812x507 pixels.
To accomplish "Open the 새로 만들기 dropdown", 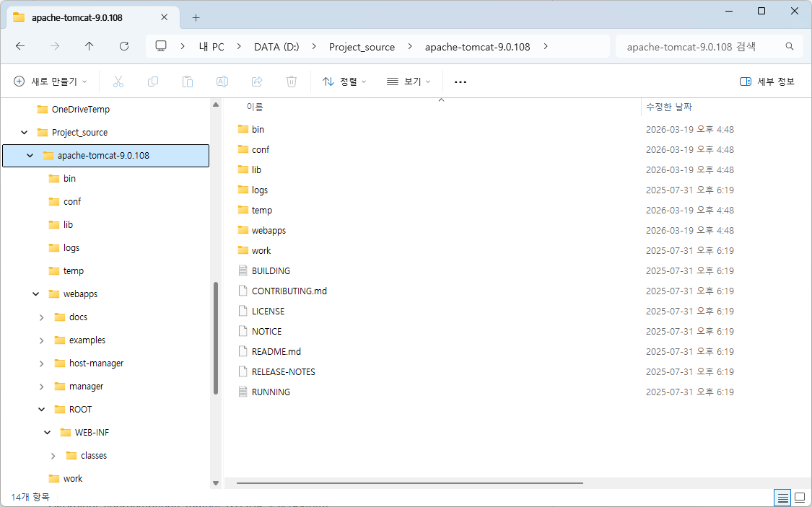I will [51, 81].
